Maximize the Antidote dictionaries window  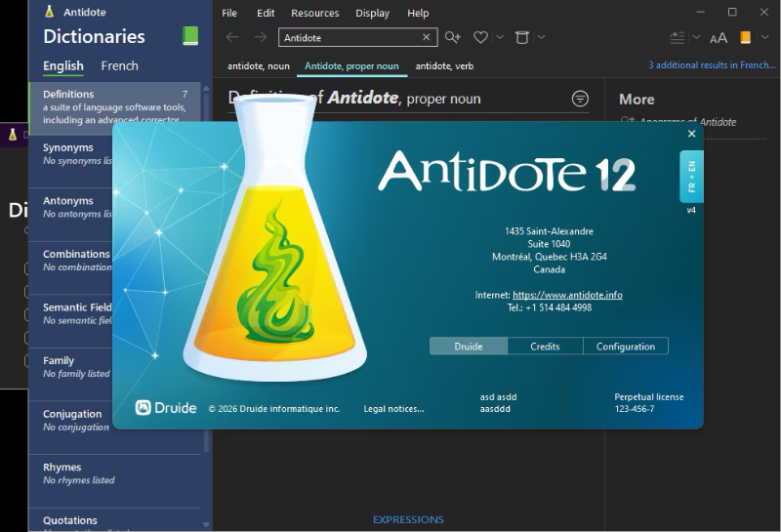point(732,12)
